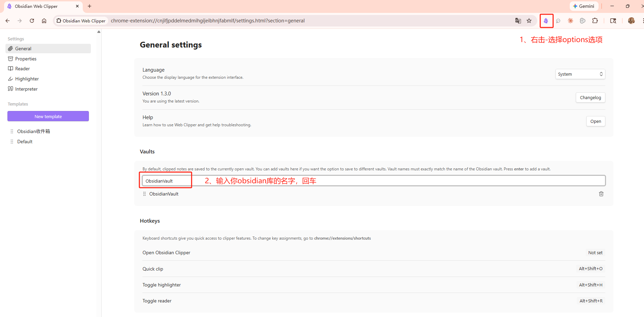Select the Interpreter settings section
644x317 pixels.
48,89
